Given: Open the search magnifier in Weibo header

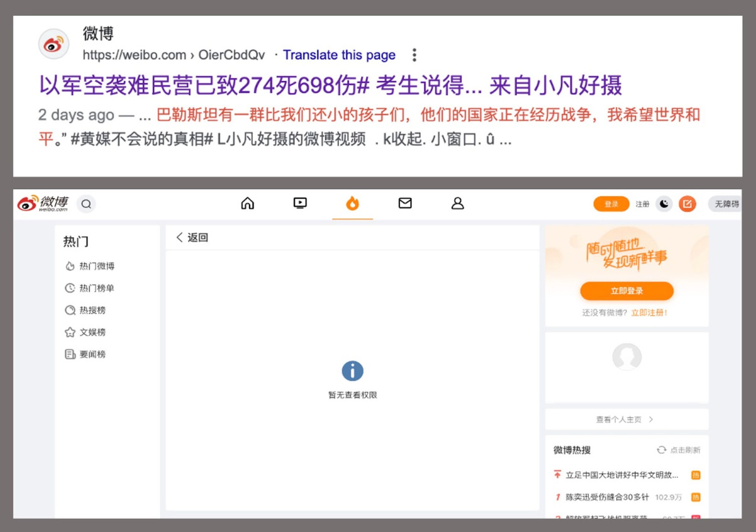Looking at the screenshot, I should [x=86, y=204].
